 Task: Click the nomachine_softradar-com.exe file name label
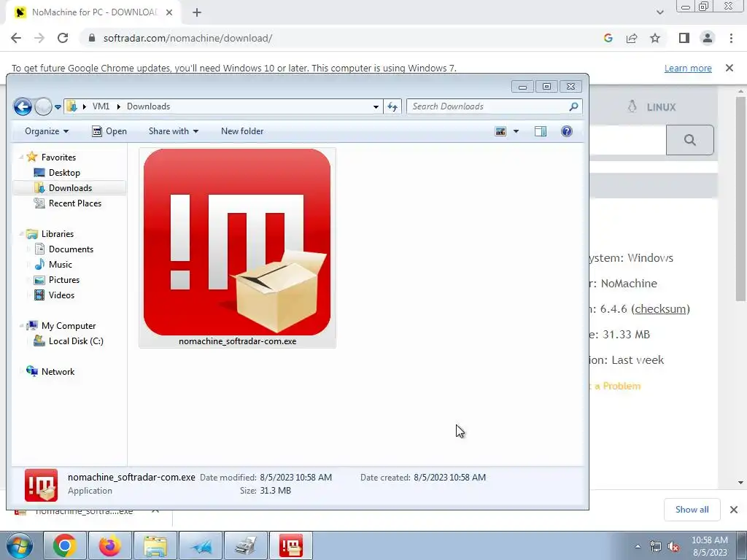237,341
